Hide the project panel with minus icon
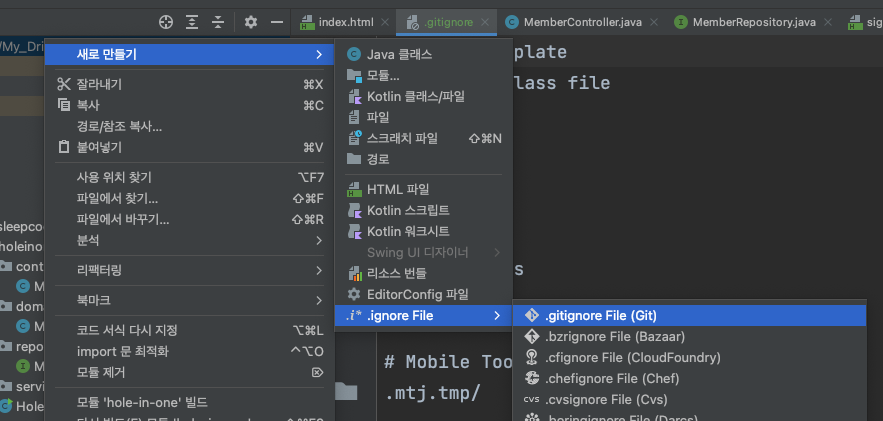This screenshot has height=421, width=883. pyautogui.click(x=277, y=22)
